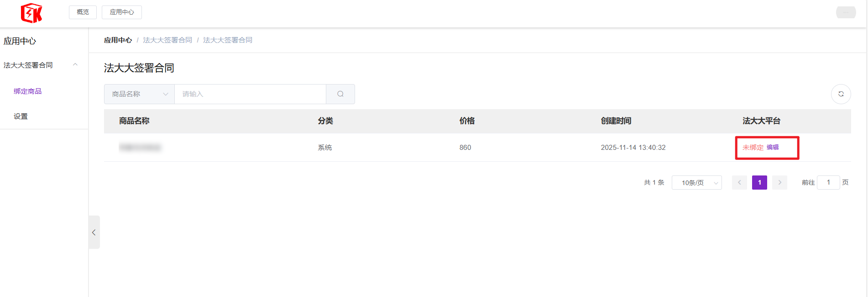Collapse the 法大大签署合同 sidebar menu

tap(75, 65)
